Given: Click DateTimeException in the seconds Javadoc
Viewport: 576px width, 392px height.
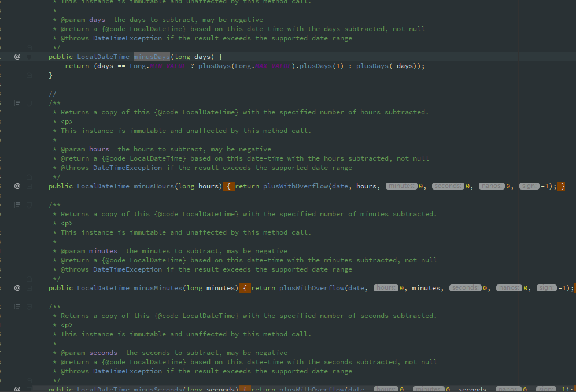Looking at the screenshot, I should tap(127, 371).
